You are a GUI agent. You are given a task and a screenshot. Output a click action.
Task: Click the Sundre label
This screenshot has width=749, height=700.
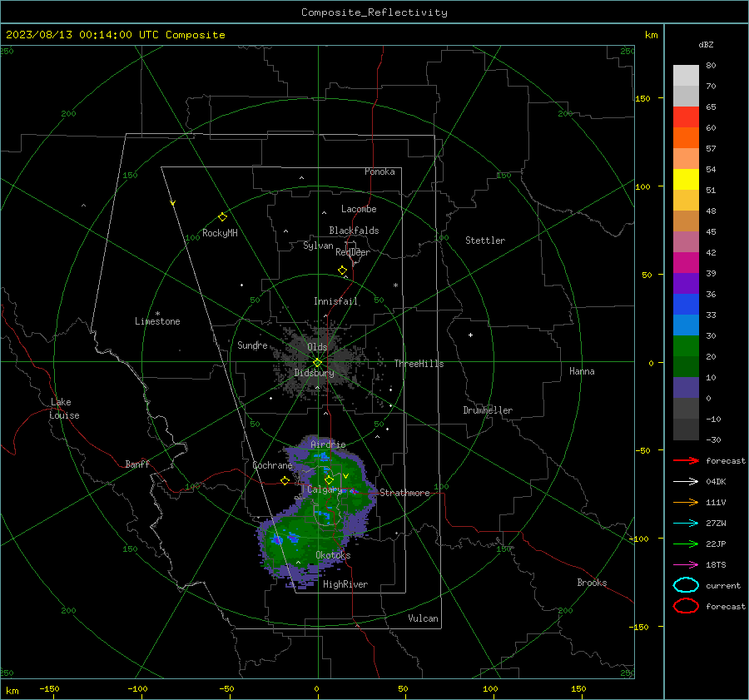click(252, 345)
